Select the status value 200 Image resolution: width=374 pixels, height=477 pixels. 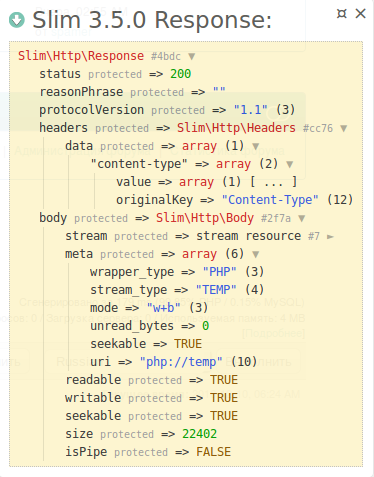(x=181, y=74)
